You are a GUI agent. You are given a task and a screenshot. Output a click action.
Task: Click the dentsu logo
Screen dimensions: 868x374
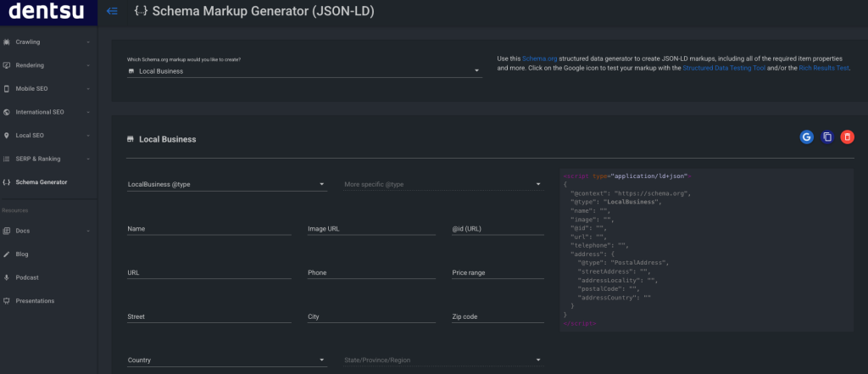(x=48, y=11)
